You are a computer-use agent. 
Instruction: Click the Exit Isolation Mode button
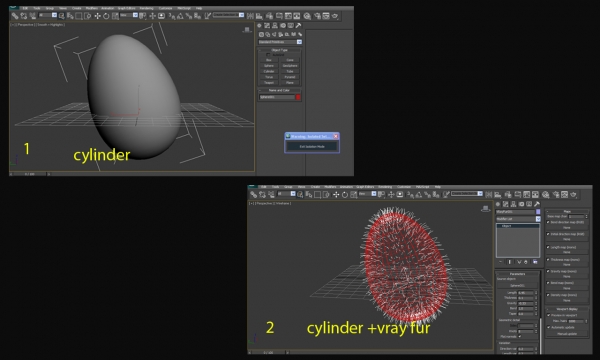pos(312,147)
